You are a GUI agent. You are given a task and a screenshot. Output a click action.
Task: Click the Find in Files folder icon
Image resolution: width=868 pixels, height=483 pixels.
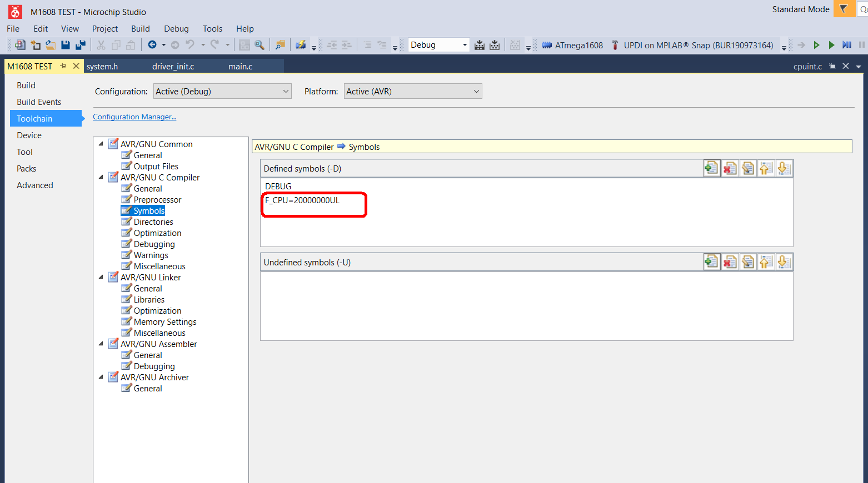click(281, 45)
